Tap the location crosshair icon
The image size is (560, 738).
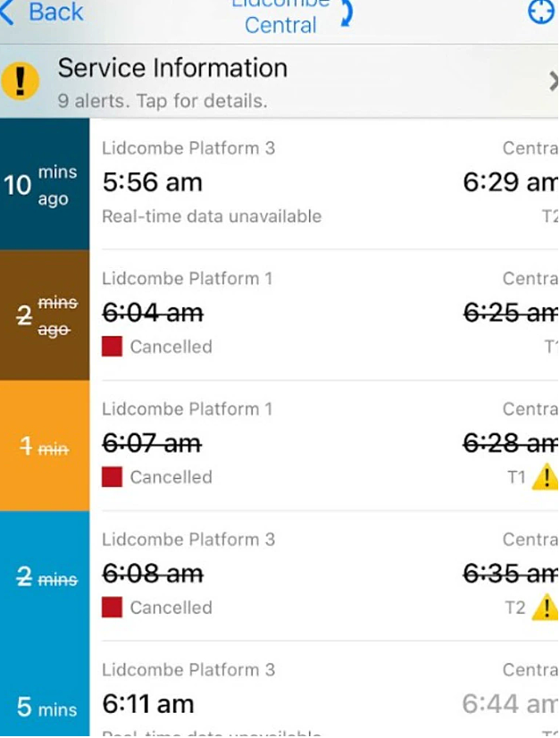coord(540,12)
